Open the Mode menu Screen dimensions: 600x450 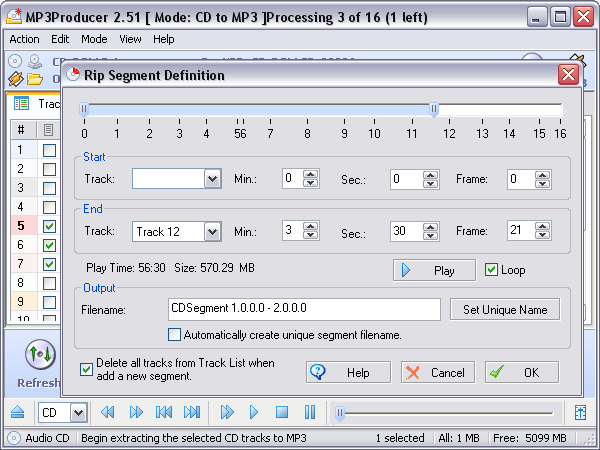pos(94,39)
